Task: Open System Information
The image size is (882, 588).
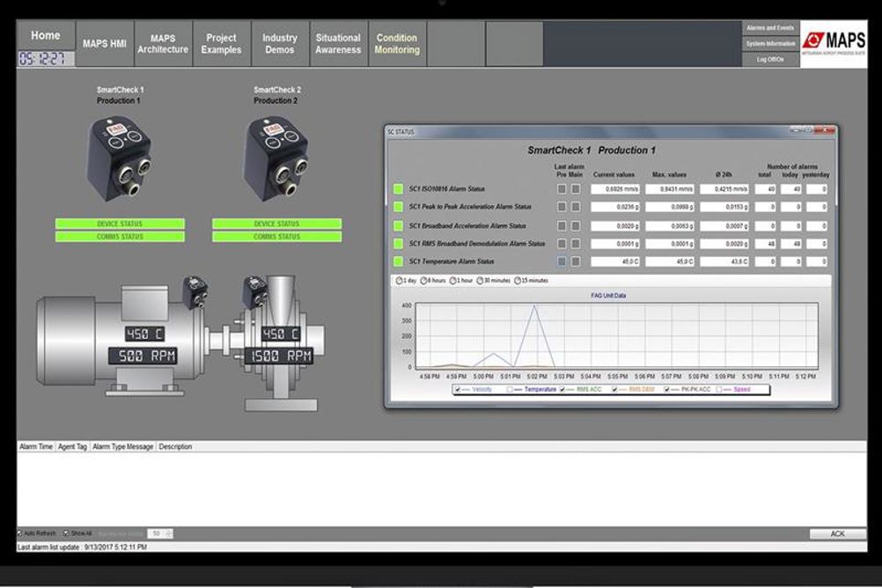Action: 770,44
